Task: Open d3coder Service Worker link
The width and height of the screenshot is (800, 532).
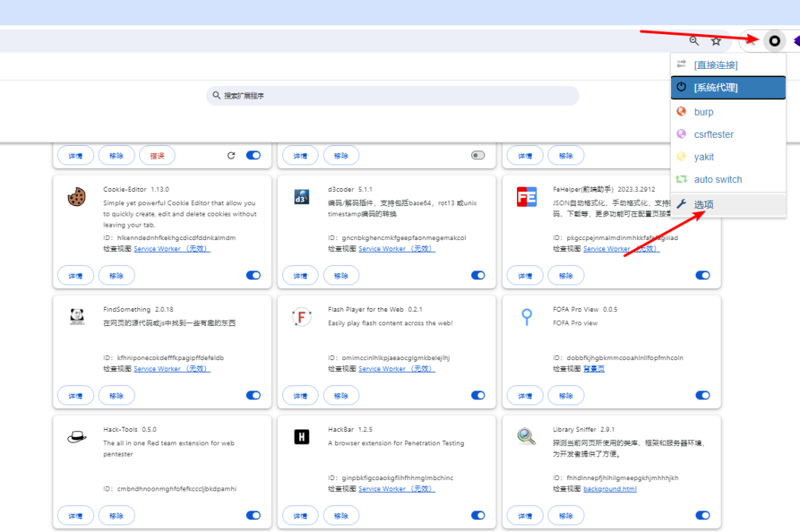Action: click(x=397, y=249)
